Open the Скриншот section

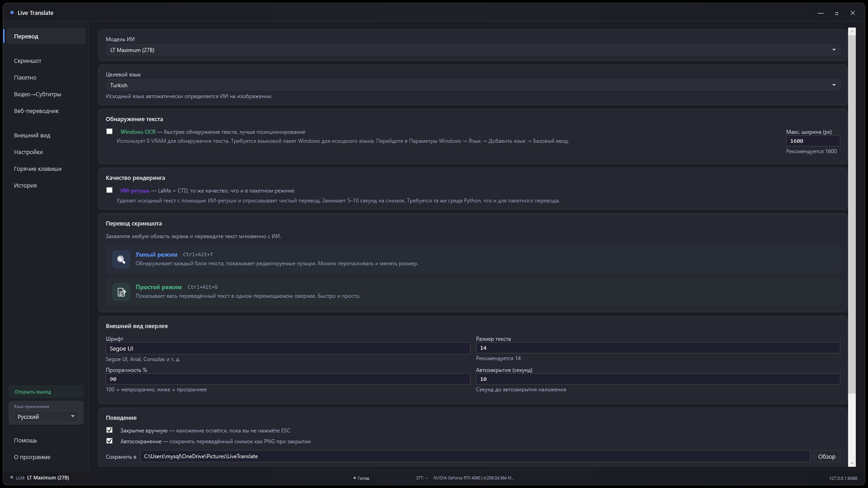point(46,61)
